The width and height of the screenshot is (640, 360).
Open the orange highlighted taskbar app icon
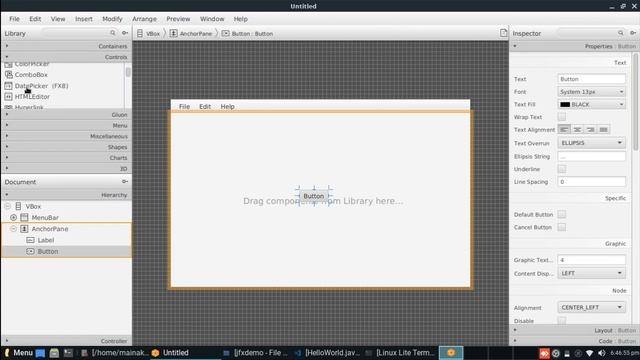[x=451, y=353]
